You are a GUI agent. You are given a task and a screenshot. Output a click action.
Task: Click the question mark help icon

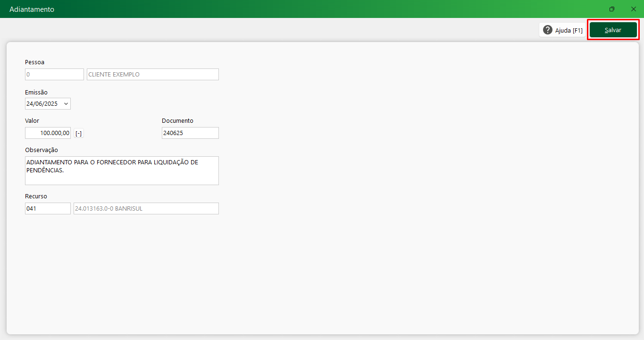tap(547, 30)
